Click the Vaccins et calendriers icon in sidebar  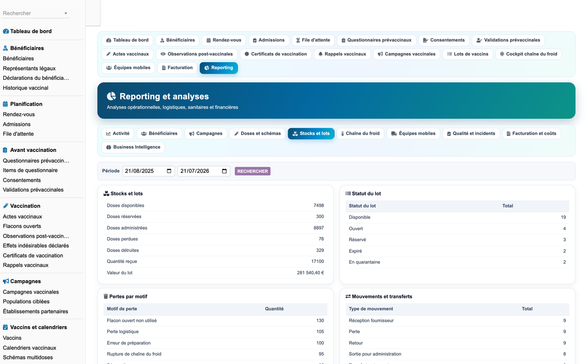click(x=6, y=327)
